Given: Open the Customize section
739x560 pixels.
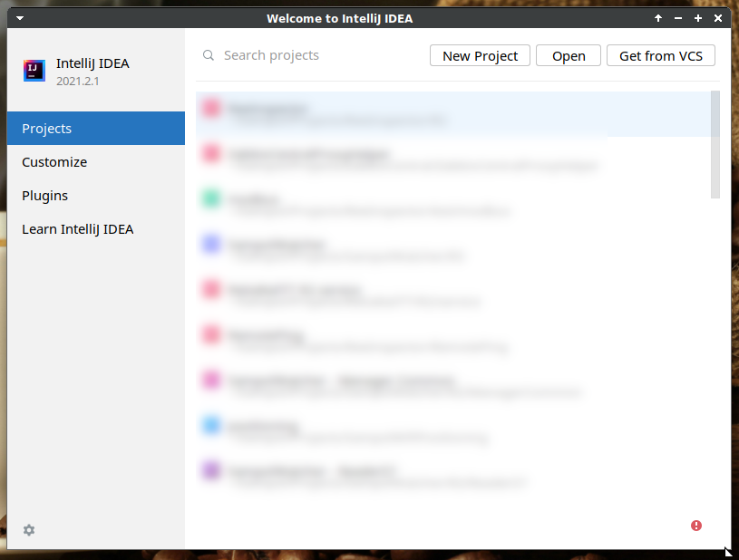Looking at the screenshot, I should [96, 162].
